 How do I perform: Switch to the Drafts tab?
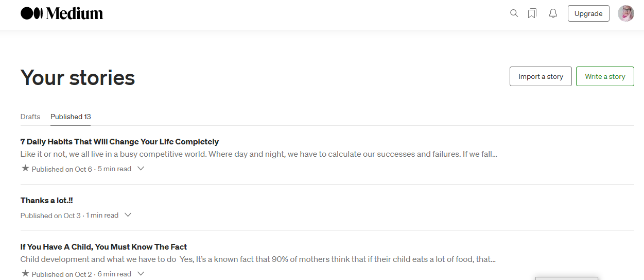point(30,117)
